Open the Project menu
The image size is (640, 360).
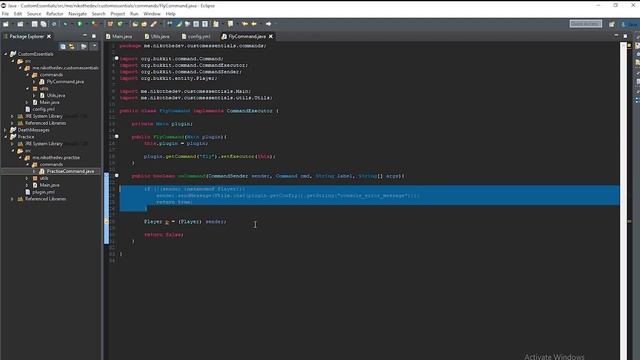[118, 14]
